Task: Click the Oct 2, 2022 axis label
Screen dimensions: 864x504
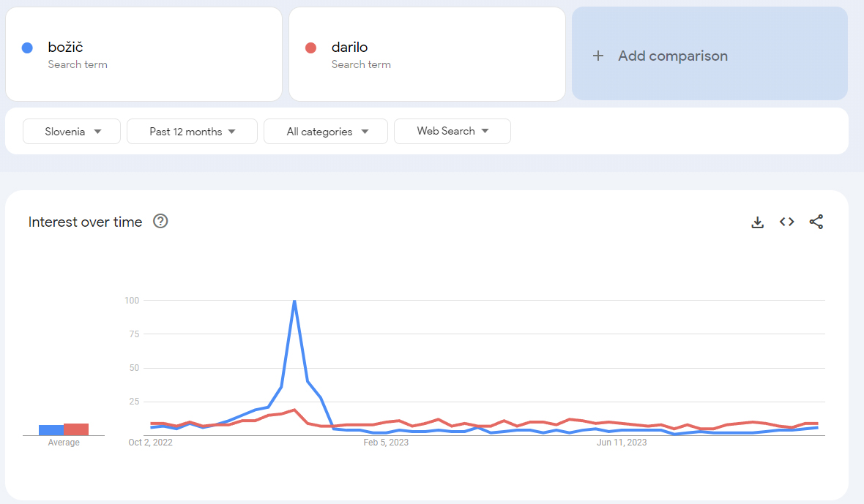Action: (150, 443)
